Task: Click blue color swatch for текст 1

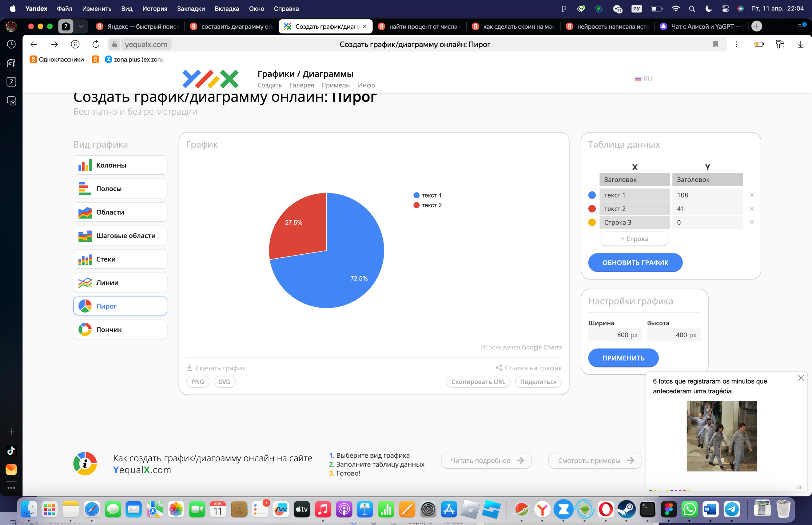Action: point(592,195)
